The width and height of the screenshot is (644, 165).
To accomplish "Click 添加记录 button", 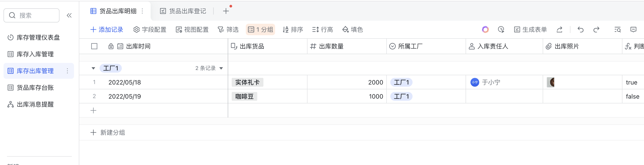I will click(x=107, y=30).
